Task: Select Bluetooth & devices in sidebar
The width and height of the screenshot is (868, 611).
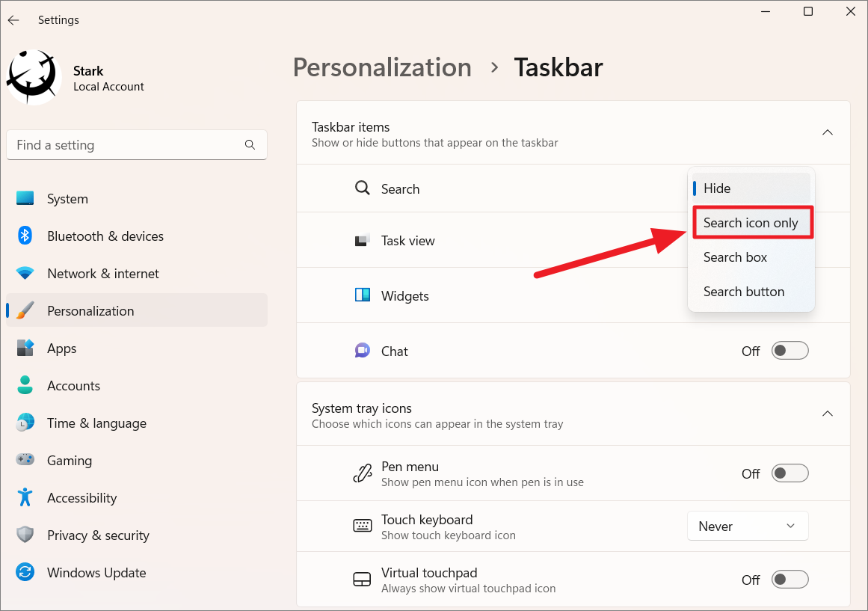Action: tap(26, 236)
